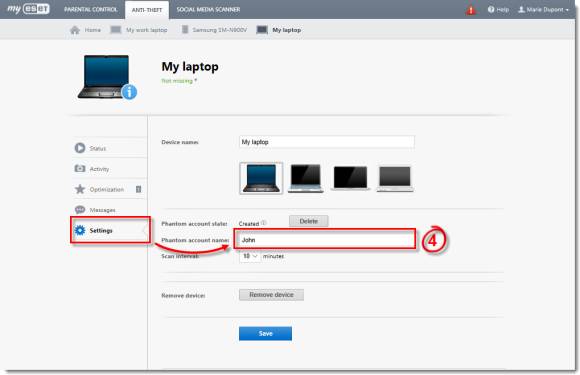Open the Messages section
This screenshot has width=580, height=375.
click(x=110, y=210)
